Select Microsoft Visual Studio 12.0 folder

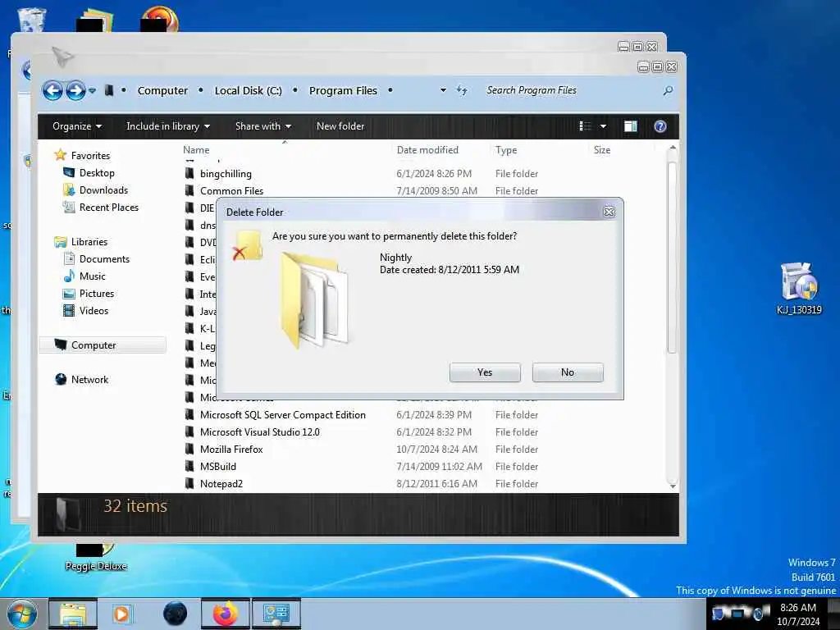pyautogui.click(x=260, y=431)
